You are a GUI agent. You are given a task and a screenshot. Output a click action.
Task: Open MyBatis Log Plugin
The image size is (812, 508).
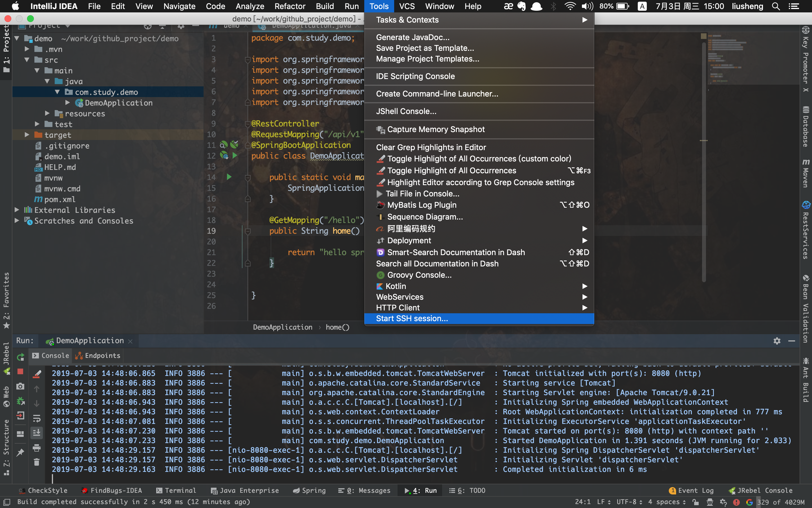click(x=479, y=205)
